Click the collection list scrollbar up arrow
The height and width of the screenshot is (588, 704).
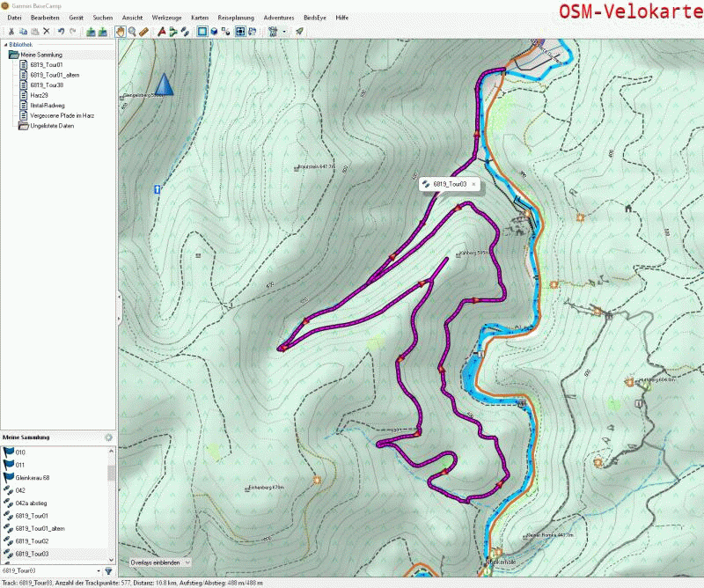112,450
